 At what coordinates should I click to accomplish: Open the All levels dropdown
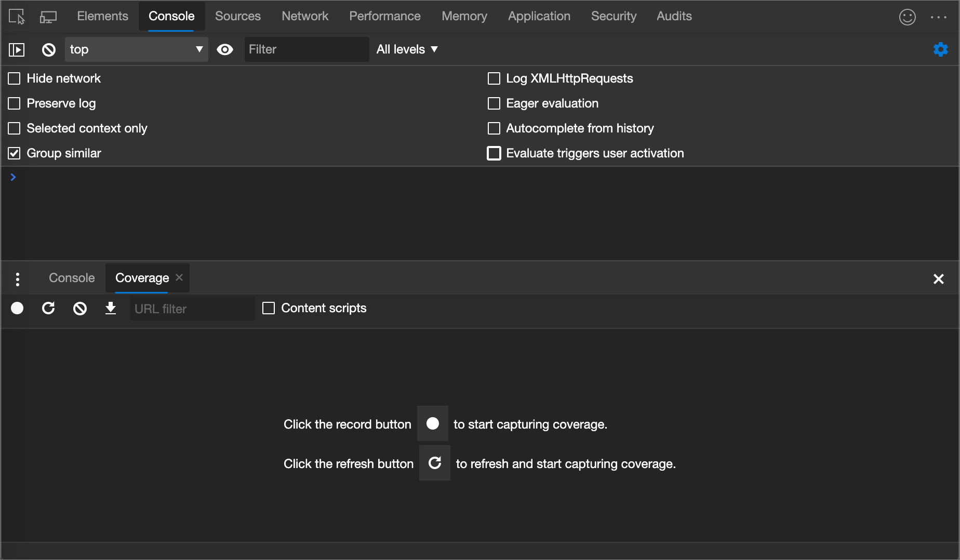407,49
